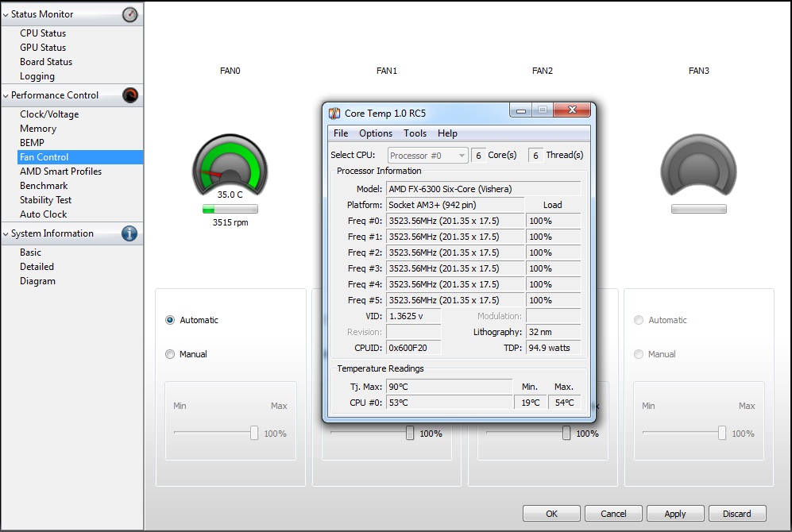Open the Select CPU Processor #0 dropdown
The height and width of the screenshot is (532, 792).
[427, 156]
